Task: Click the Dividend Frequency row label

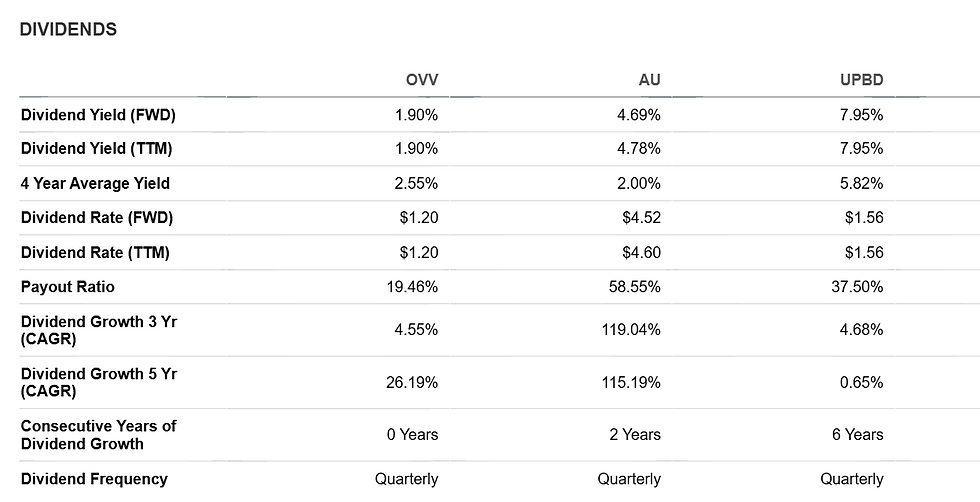Action: (94, 479)
